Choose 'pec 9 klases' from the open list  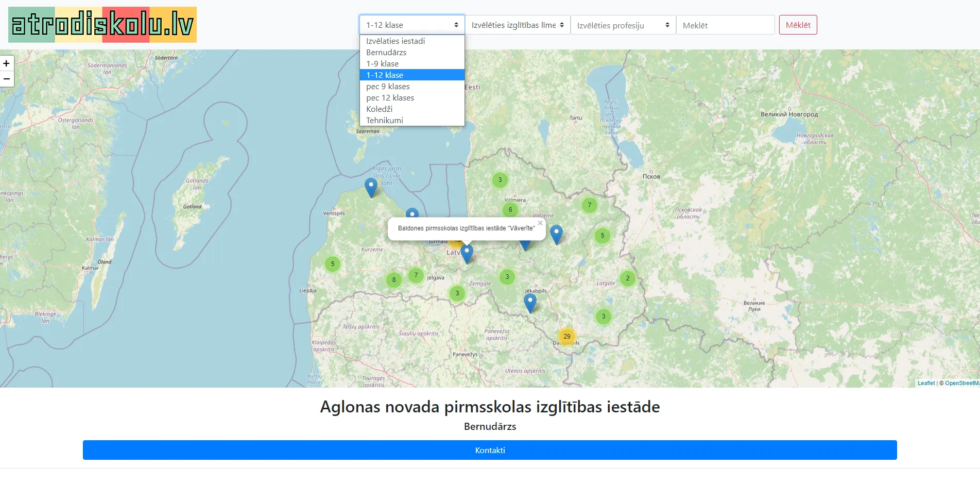[x=387, y=86]
